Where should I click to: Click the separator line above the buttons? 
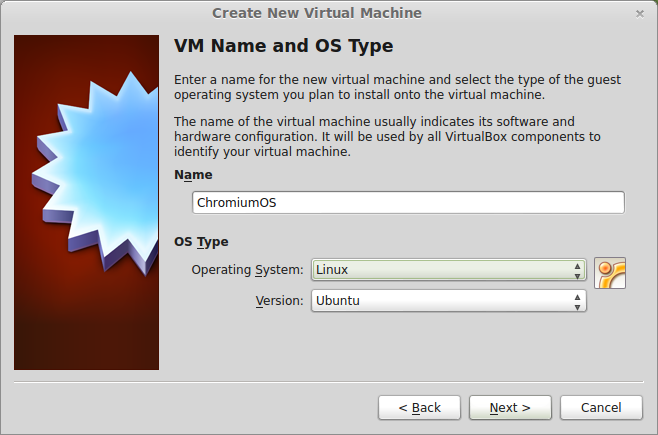tap(329, 380)
